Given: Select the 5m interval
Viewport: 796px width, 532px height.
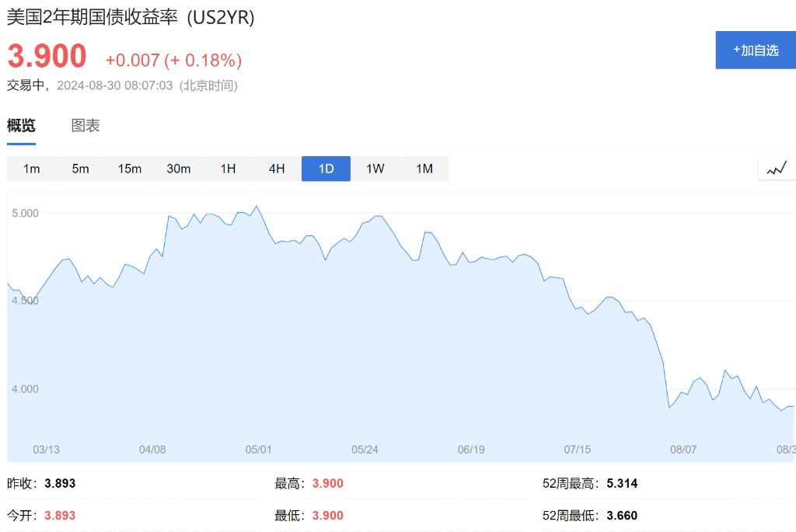Looking at the screenshot, I should tap(80, 169).
